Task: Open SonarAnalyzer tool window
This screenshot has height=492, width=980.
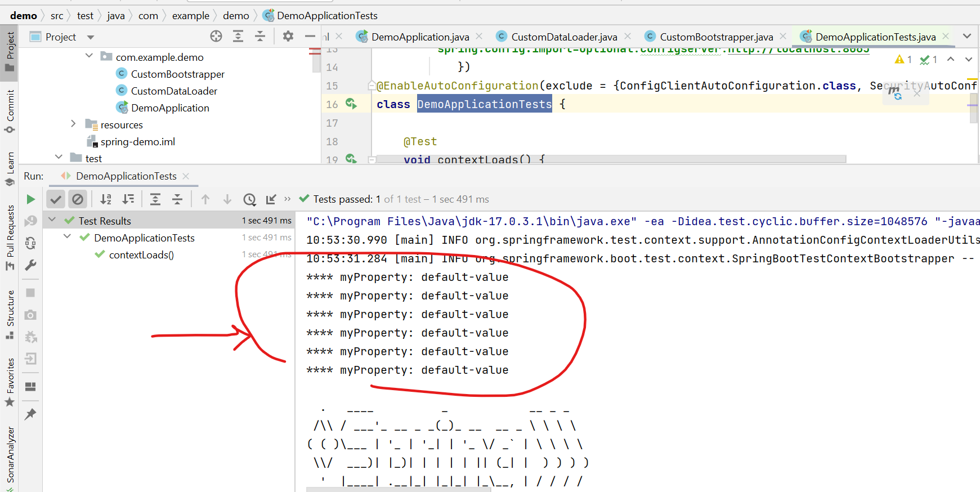Action: tap(10, 458)
